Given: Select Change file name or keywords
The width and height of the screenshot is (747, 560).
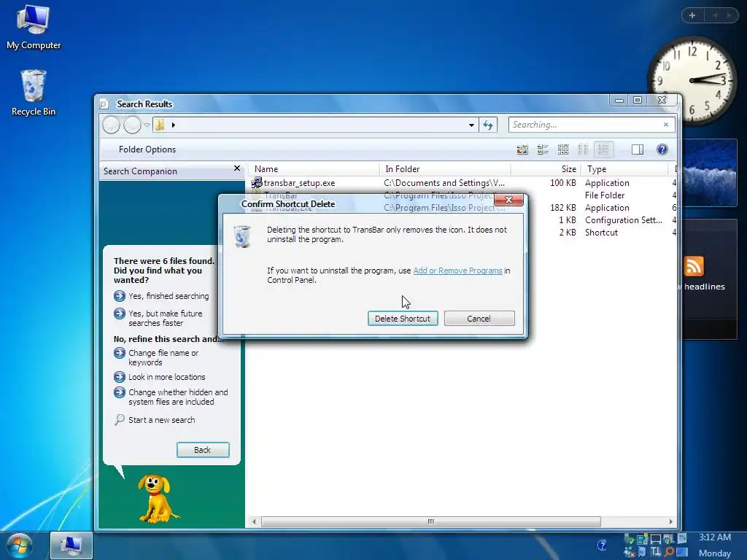Looking at the screenshot, I should (163, 357).
